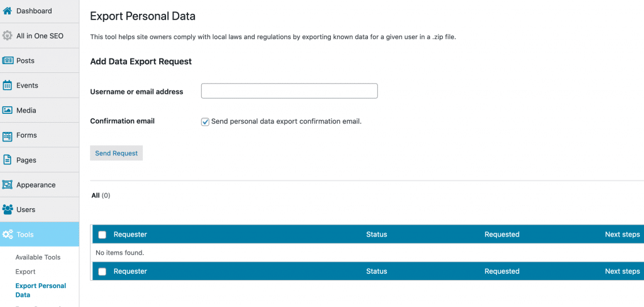
Task: Click the Export Personal Data page heading
Action: 143,16
